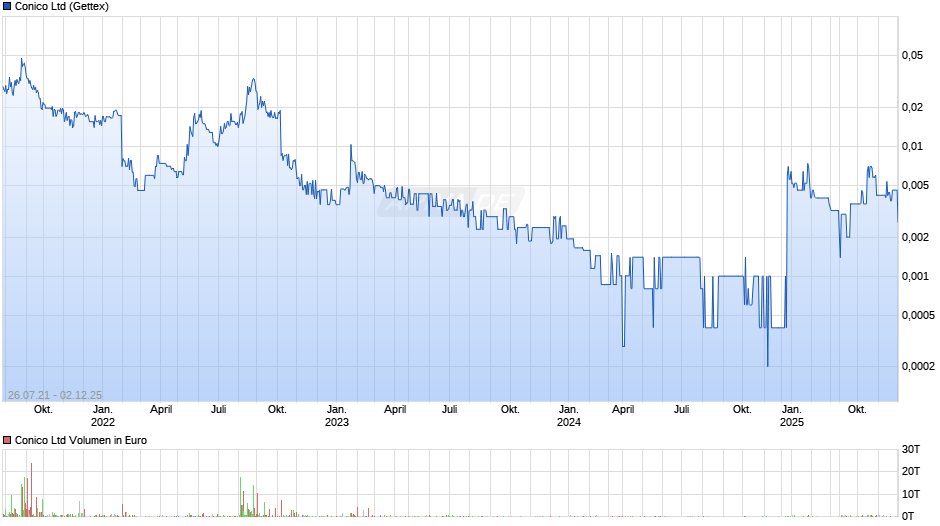Click the 'Jan. 2022' time axis label
The height and width of the screenshot is (526, 940).
(103, 416)
